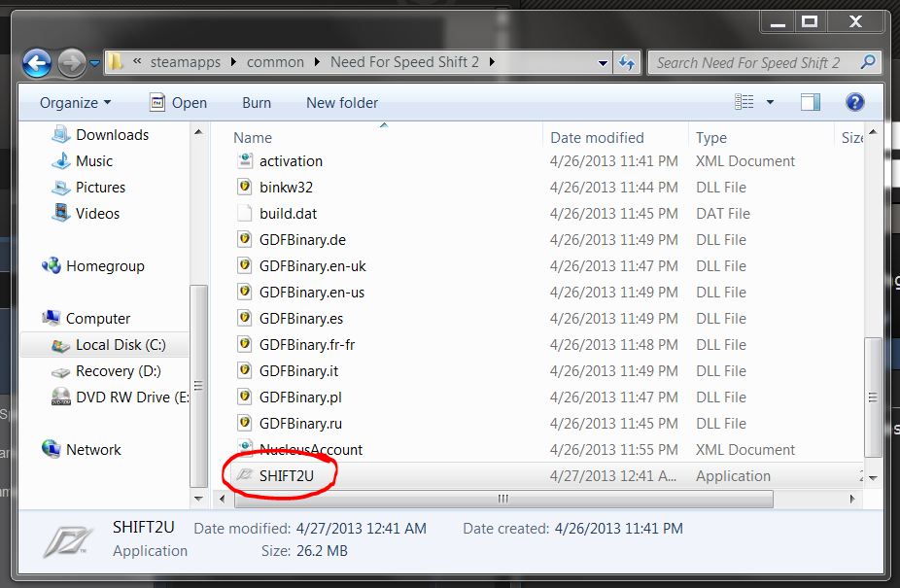Select the NucleusAccount file icon
The image size is (900, 588).
pos(245,449)
